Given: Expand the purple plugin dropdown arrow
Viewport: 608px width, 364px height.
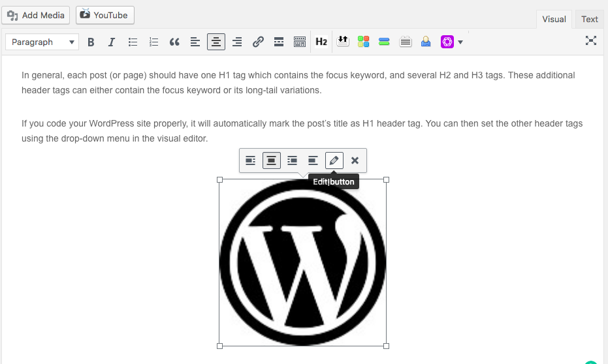Looking at the screenshot, I should tap(460, 42).
